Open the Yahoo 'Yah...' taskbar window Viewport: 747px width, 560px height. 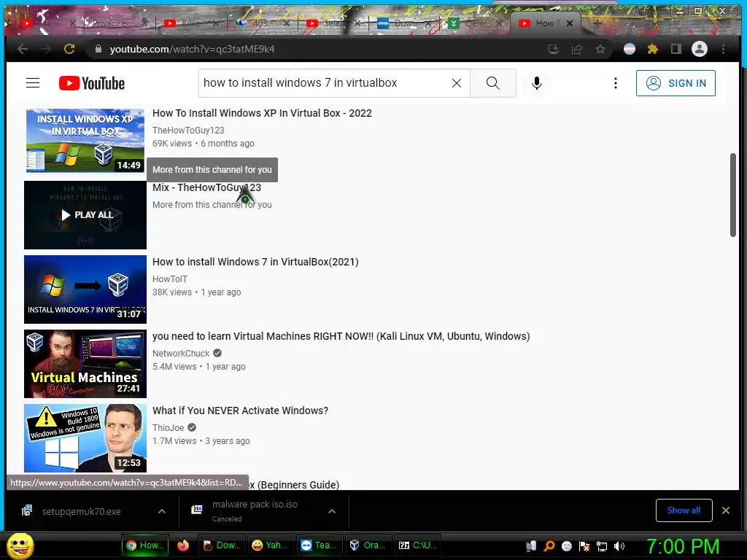[271, 545]
